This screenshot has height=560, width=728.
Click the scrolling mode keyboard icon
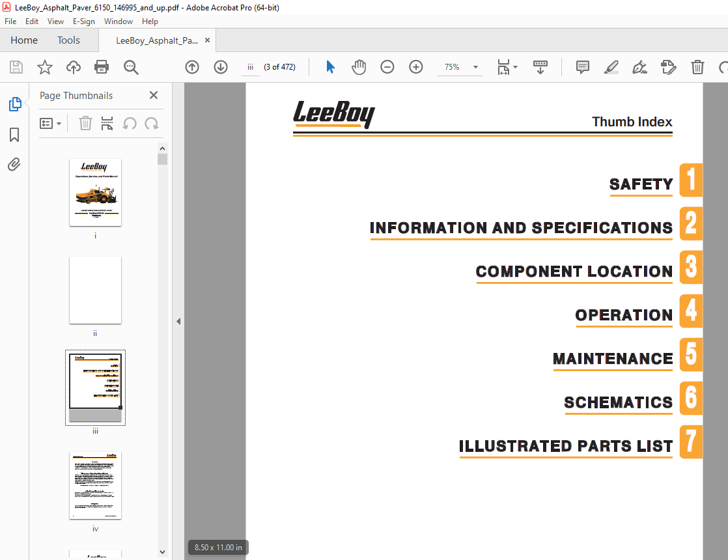click(540, 67)
